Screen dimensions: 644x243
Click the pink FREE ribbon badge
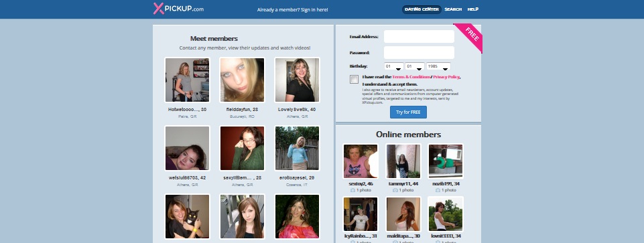470,37
